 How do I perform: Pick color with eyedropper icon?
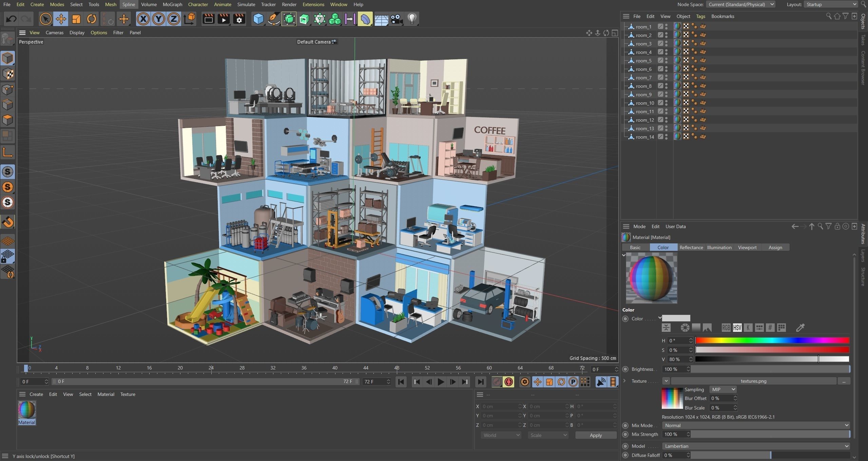pos(800,328)
